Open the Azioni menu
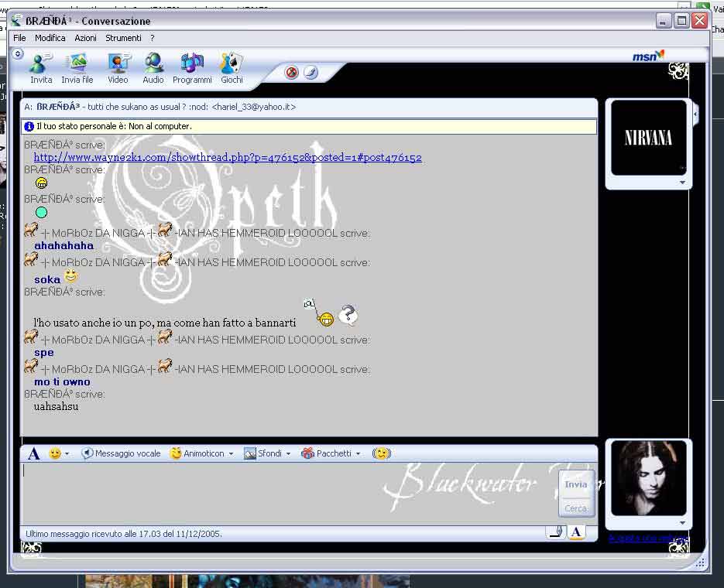Viewport: 724px width, 588px height. tap(85, 38)
